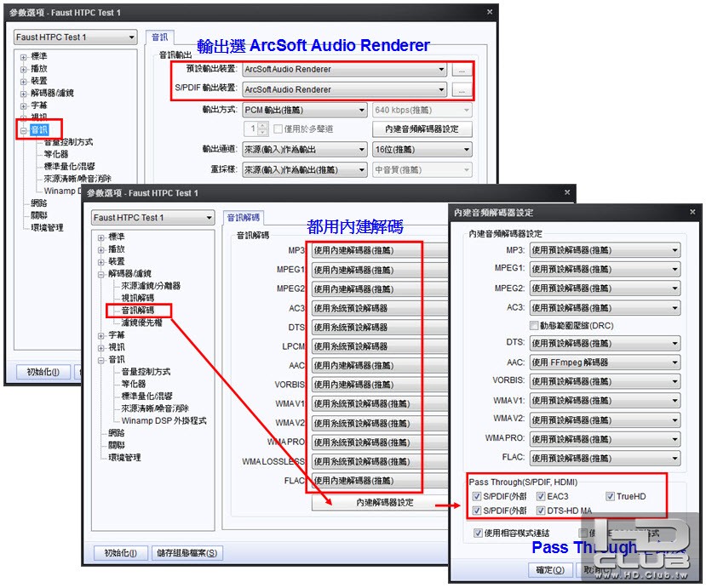This screenshot has width=706, height=588.
Task: Select 音量控制方式 in back window tree
Action: 68,142
